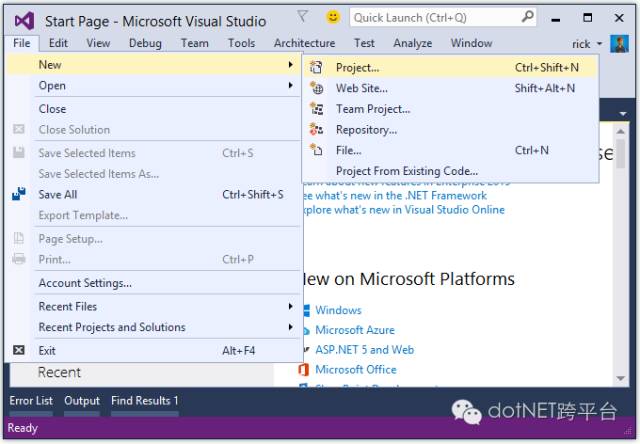The width and height of the screenshot is (640, 444).
Task: Click the Microsoft Office logo icon
Action: coord(303,369)
